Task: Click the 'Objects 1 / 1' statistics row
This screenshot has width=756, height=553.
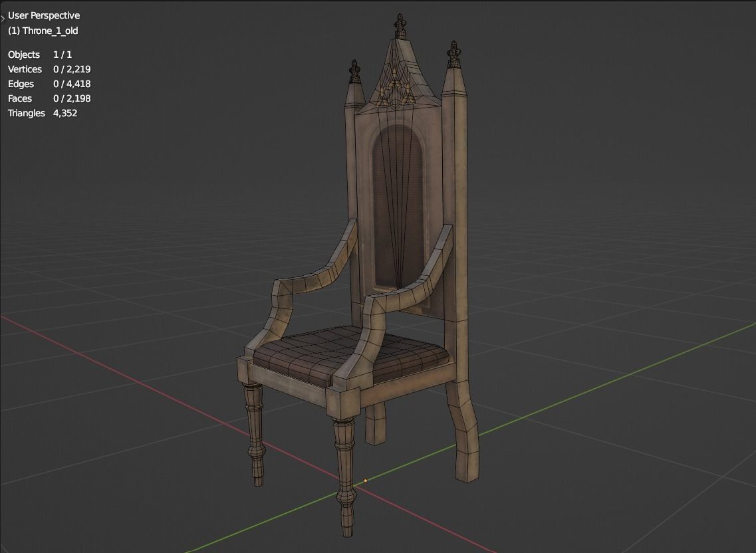Action: tap(39, 55)
